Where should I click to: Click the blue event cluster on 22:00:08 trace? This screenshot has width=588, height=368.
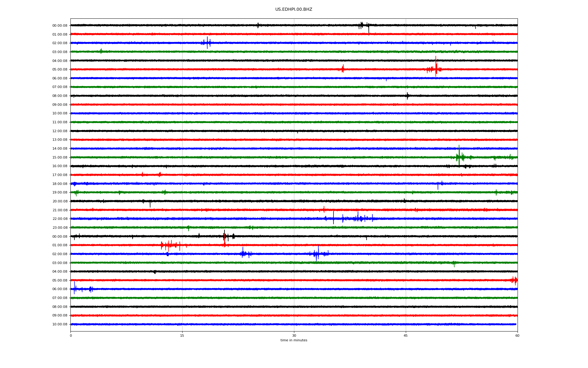point(358,218)
